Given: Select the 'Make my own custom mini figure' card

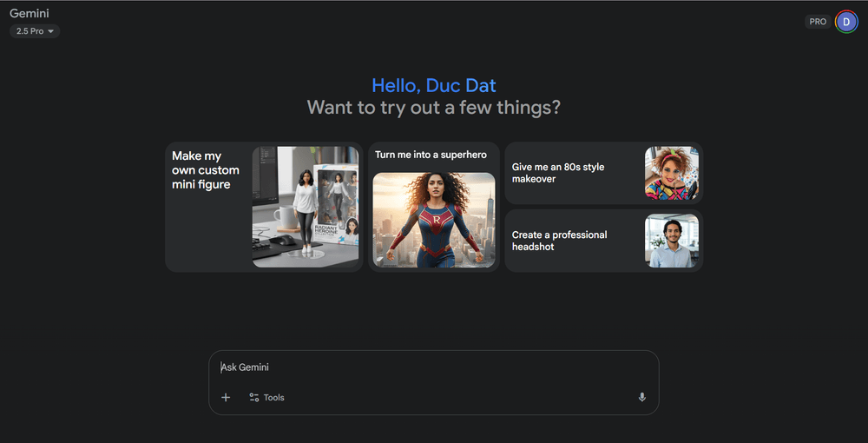Looking at the screenshot, I should (264, 207).
